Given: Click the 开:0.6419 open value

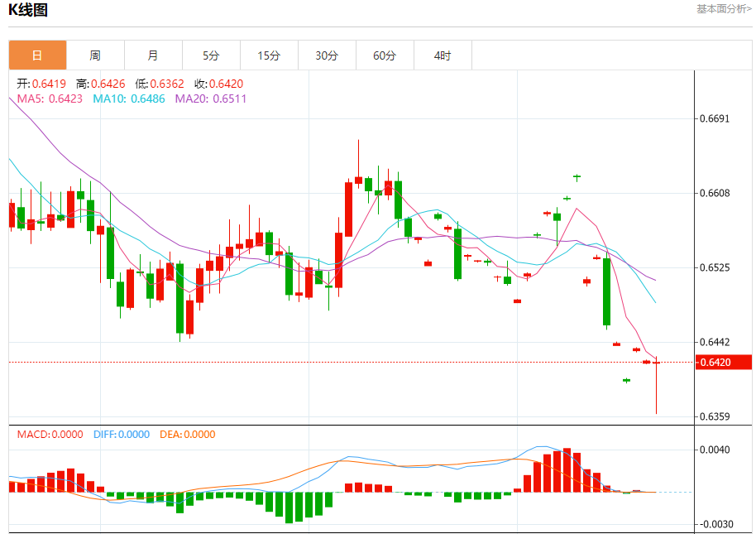Looking at the screenshot, I should [x=41, y=84].
